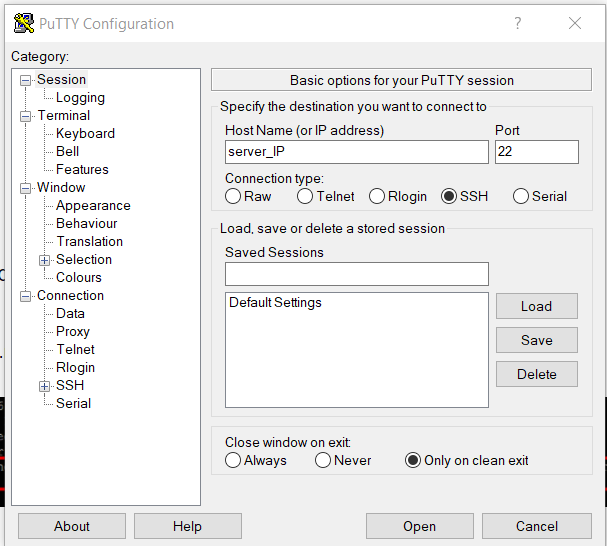The width and height of the screenshot is (607, 546).
Task: Select Proxy under Connection
Action: pos(73,332)
